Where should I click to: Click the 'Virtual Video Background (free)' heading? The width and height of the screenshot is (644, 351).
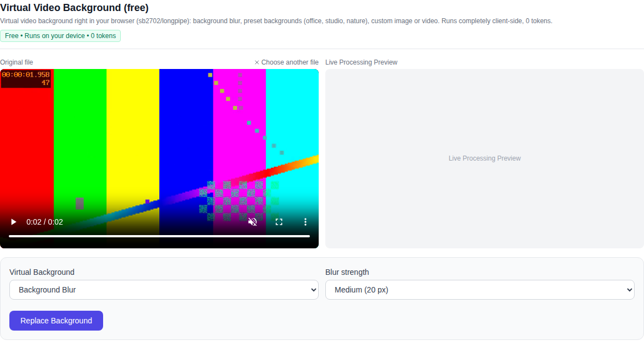click(x=74, y=7)
